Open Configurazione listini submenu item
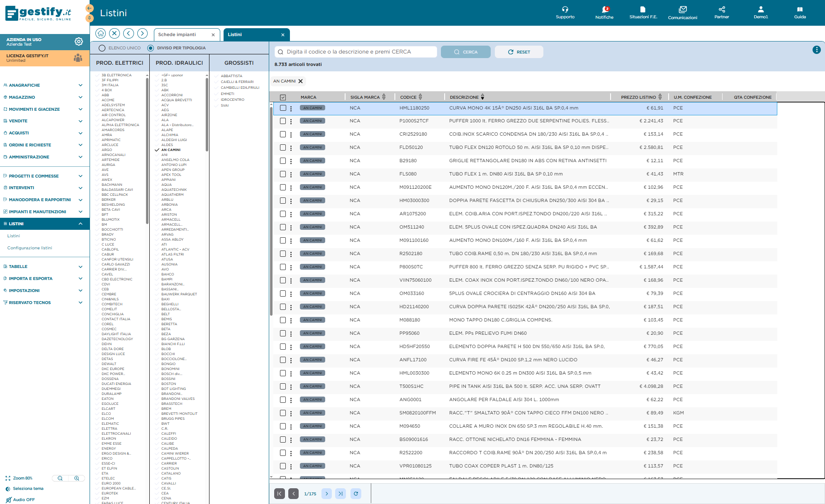Image resolution: width=825 pixels, height=504 pixels. (30, 248)
